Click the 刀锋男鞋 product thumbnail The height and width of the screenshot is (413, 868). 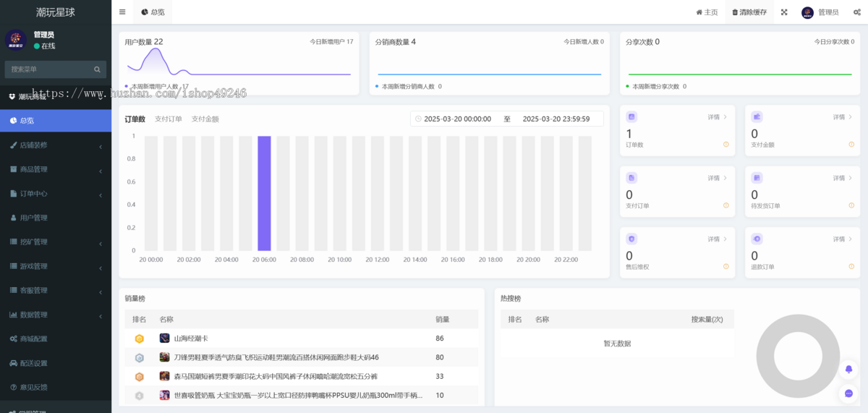click(165, 357)
